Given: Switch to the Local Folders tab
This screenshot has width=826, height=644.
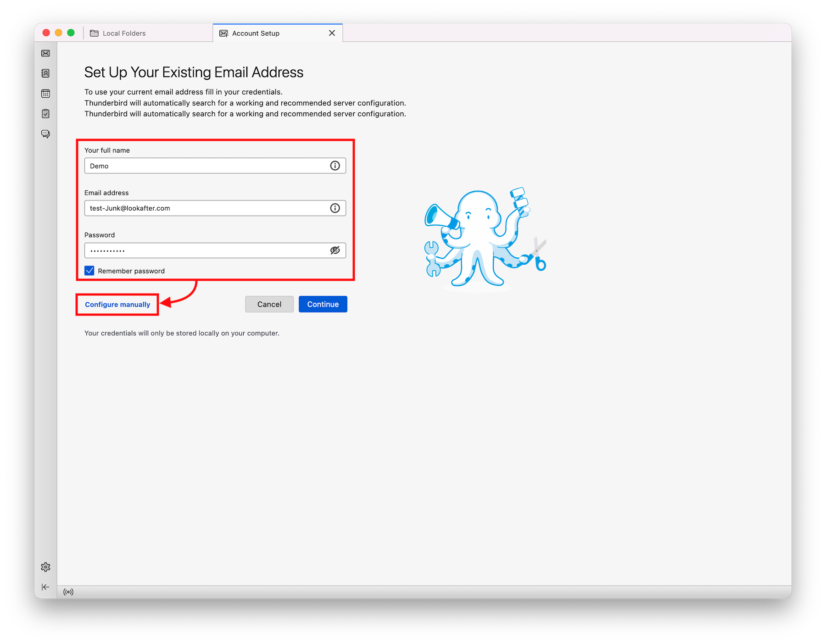Looking at the screenshot, I should click(x=124, y=33).
